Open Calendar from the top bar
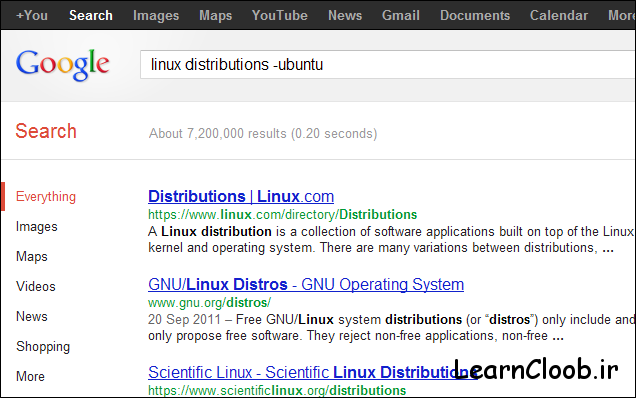The height and width of the screenshot is (398, 636). coord(559,15)
